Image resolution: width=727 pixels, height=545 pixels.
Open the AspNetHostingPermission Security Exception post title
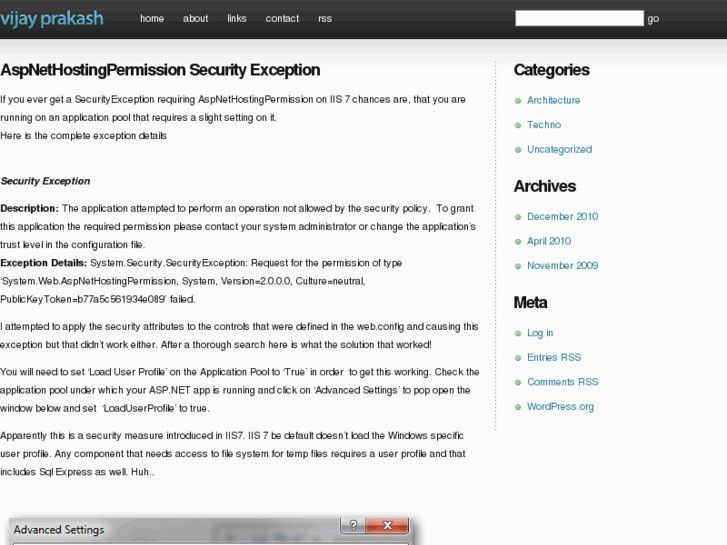coord(160,70)
